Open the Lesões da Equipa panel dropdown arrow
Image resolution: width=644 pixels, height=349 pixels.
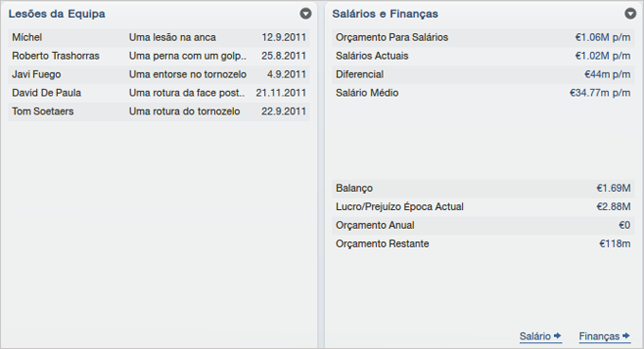coord(305,14)
